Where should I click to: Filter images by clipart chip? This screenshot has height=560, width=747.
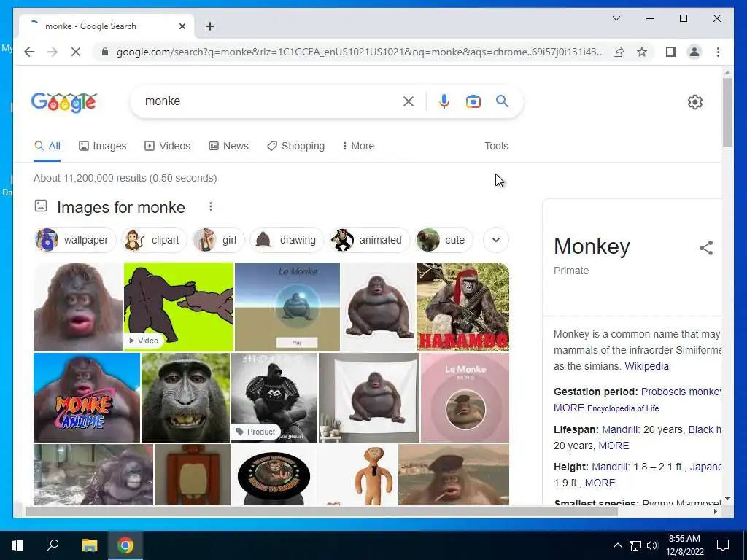coord(155,240)
